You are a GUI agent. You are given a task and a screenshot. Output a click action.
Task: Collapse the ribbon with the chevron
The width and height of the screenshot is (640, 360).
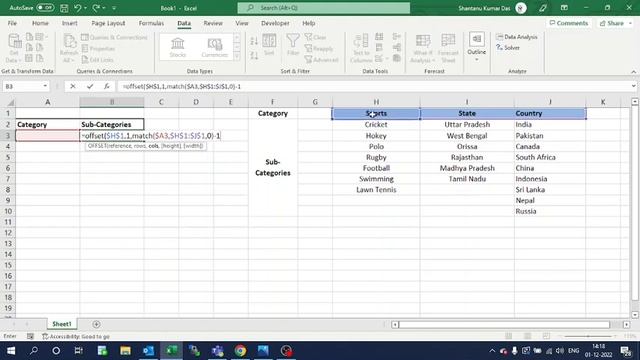[x=633, y=71]
